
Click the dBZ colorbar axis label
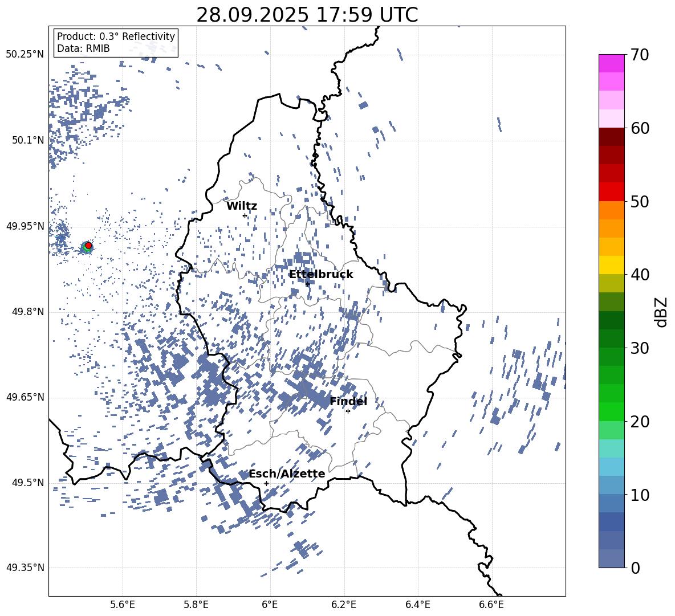661,312
